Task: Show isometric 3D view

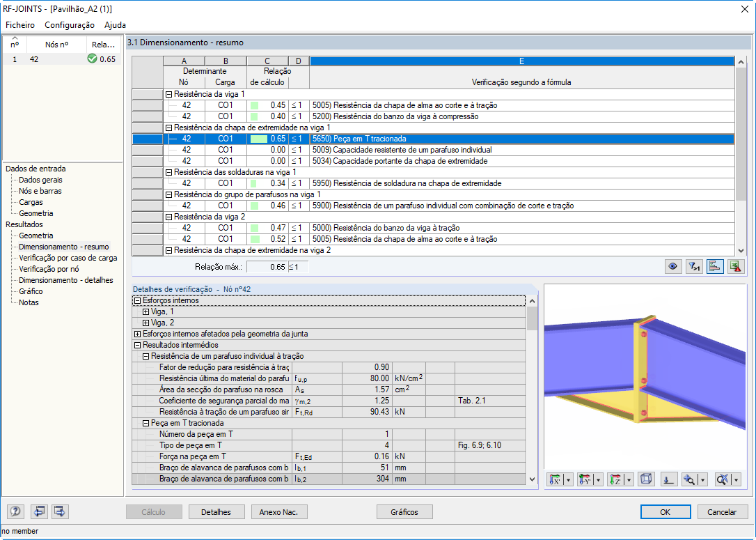Action: [x=646, y=479]
